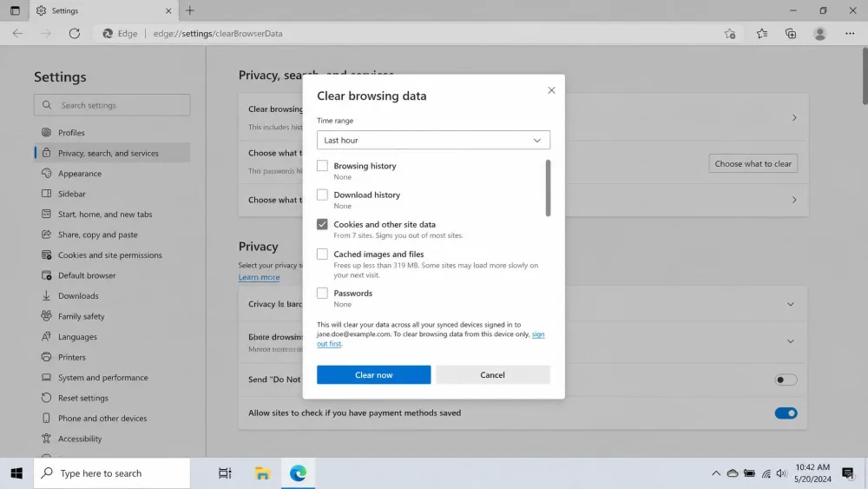Click the taskbar Type here to search box
This screenshot has height=489, width=868.
click(x=112, y=473)
